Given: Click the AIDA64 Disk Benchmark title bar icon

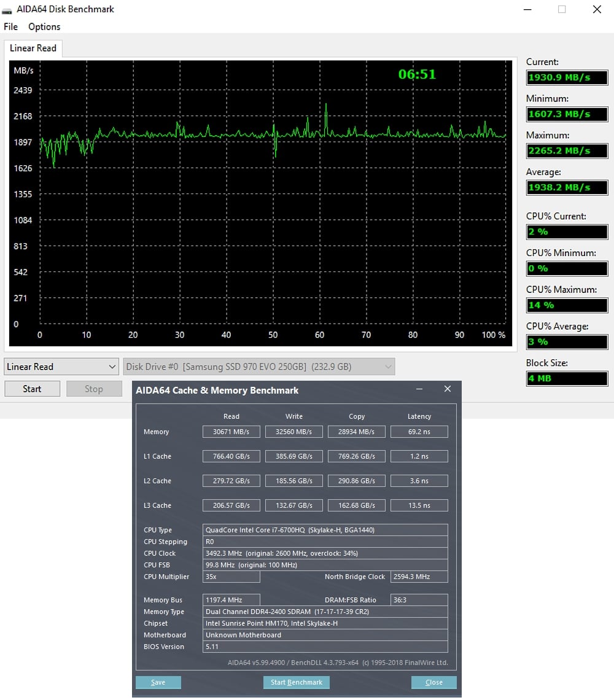Looking at the screenshot, I should click(7, 10).
